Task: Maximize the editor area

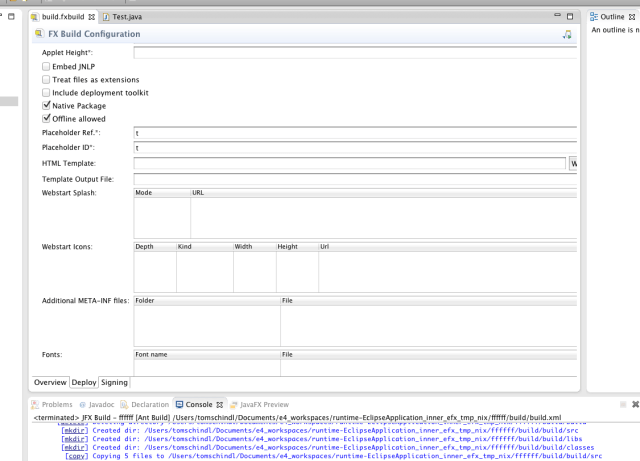Action: tap(570, 17)
